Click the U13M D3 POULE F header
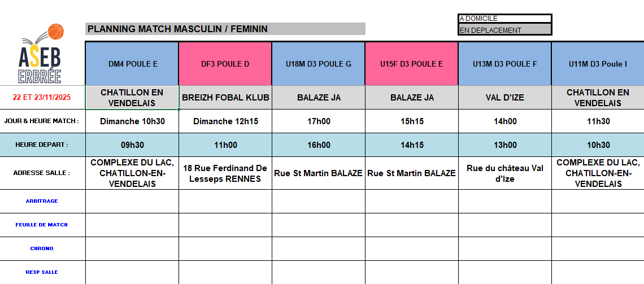 pos(504,64)
